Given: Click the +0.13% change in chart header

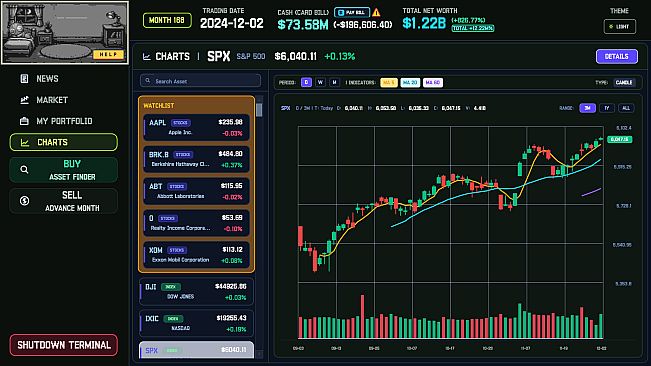Looking at the screenshot, I should [340, 56].
